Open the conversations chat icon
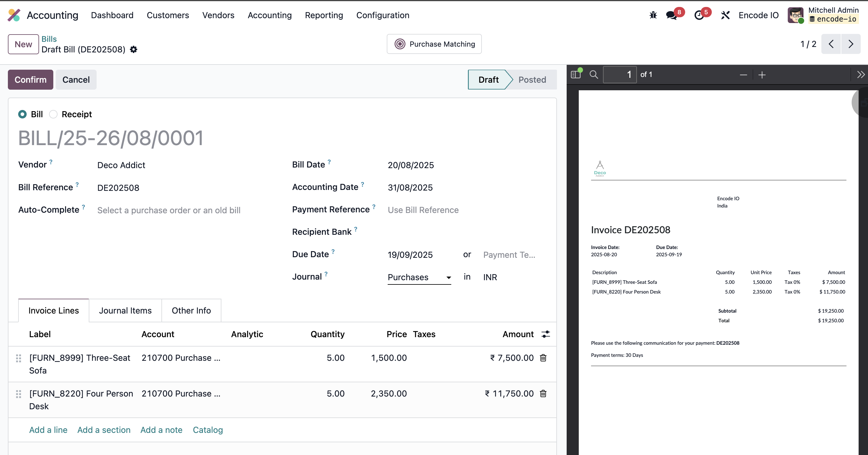 pyautogui.click(x=671, y=15)
